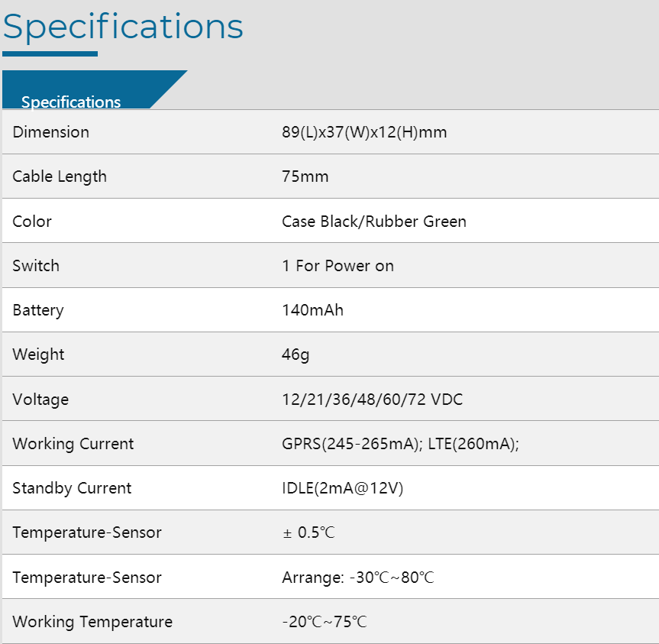Click the 75mm cable length value
The height and width of the screenshot is (644, 659).
click(x=305, y=176)
